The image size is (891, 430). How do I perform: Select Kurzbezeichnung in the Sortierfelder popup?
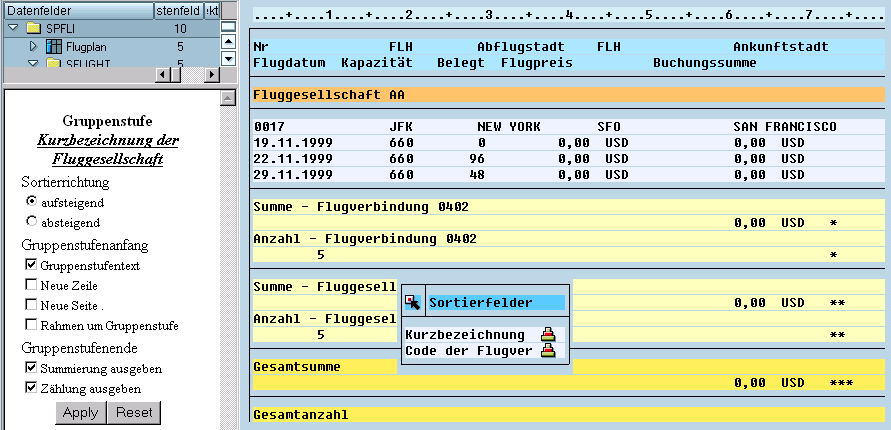coord(465,335)
